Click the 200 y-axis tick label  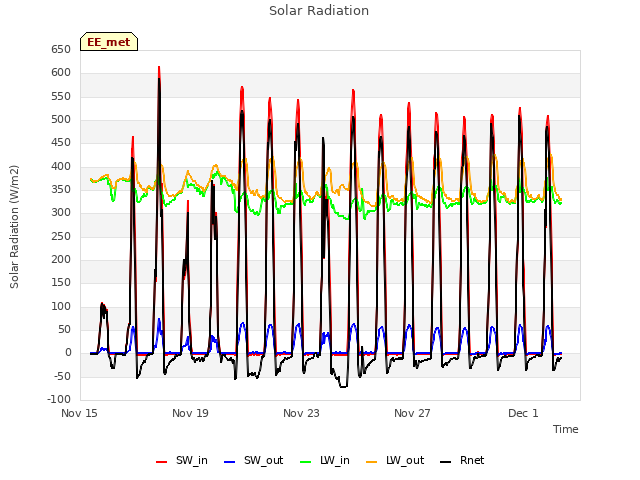click(61, 260)
